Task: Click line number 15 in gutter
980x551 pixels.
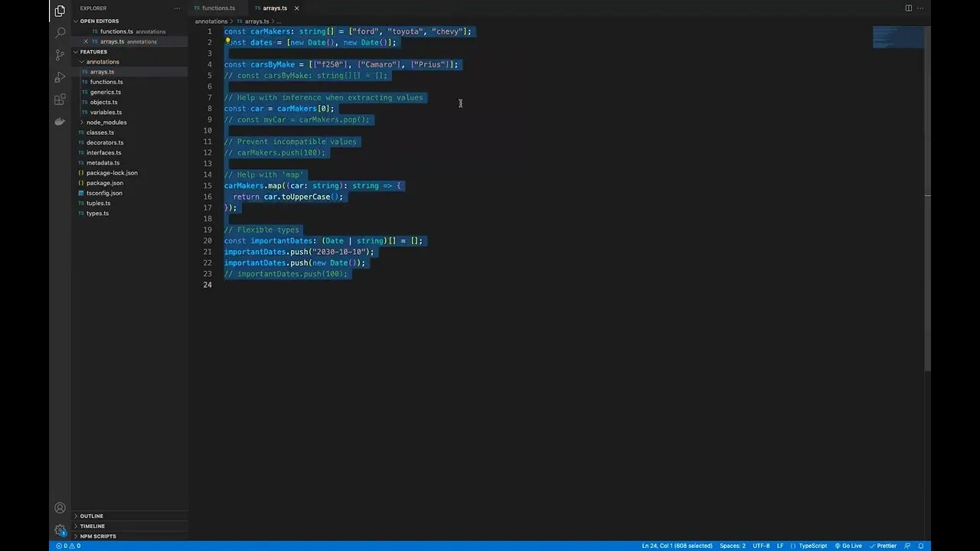Action: point(207,185)
